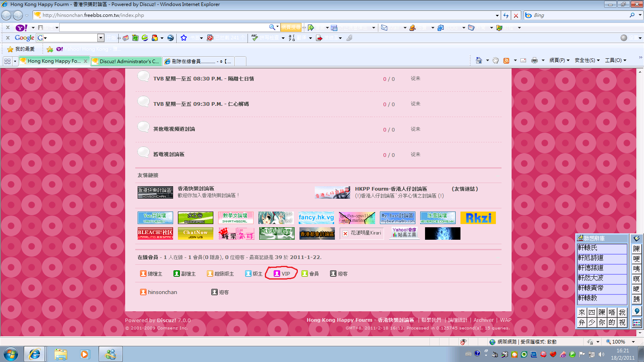Image resolution: width=644 pixels, height=362 pixels.
Task: Click the Rkzi banner image
Action: 478,218
